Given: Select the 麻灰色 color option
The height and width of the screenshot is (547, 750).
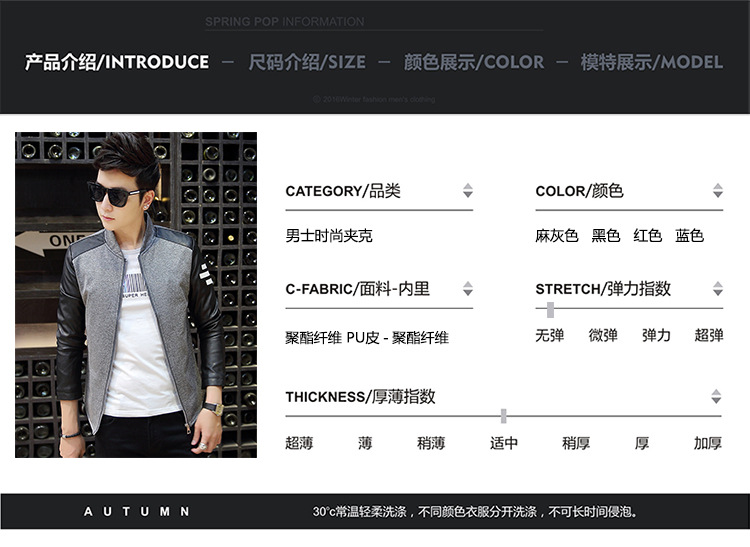Looking at the screenshot, I should [x=557, y=236].
